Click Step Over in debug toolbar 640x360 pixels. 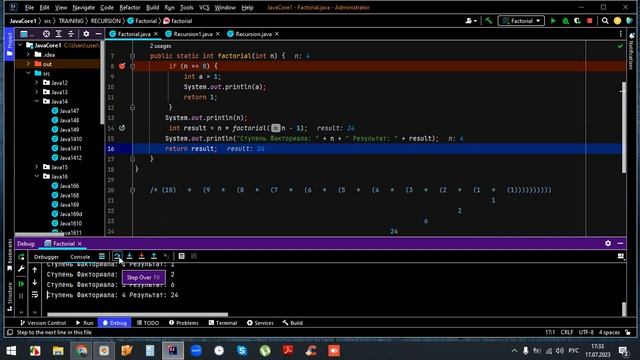coord(117,256)
